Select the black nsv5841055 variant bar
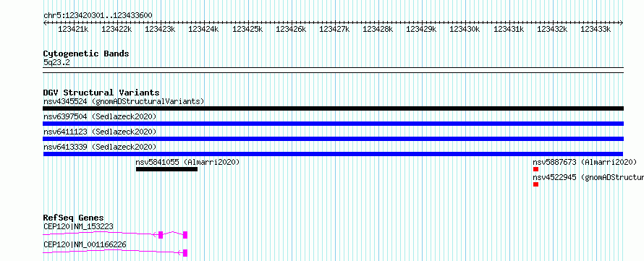This screenshot has height=261, width=644. 166,169
